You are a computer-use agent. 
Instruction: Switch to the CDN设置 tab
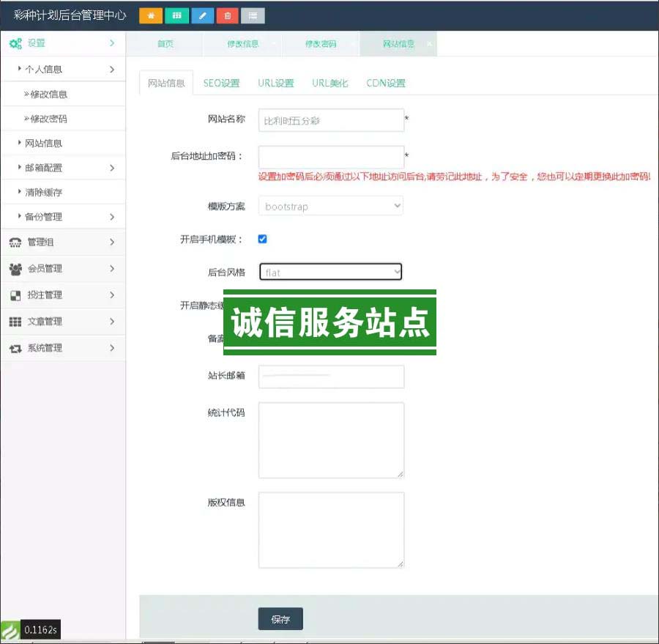[x=386, y=84]
